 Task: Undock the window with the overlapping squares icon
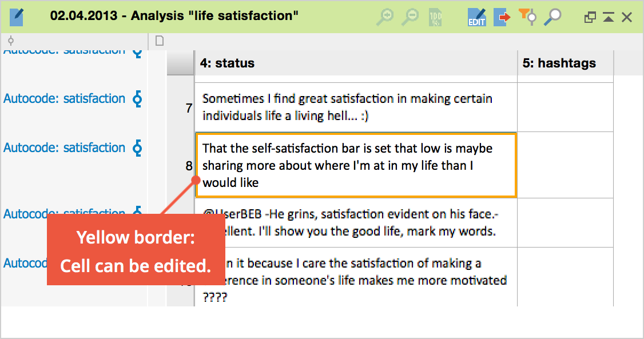click(x=590, y=17)
